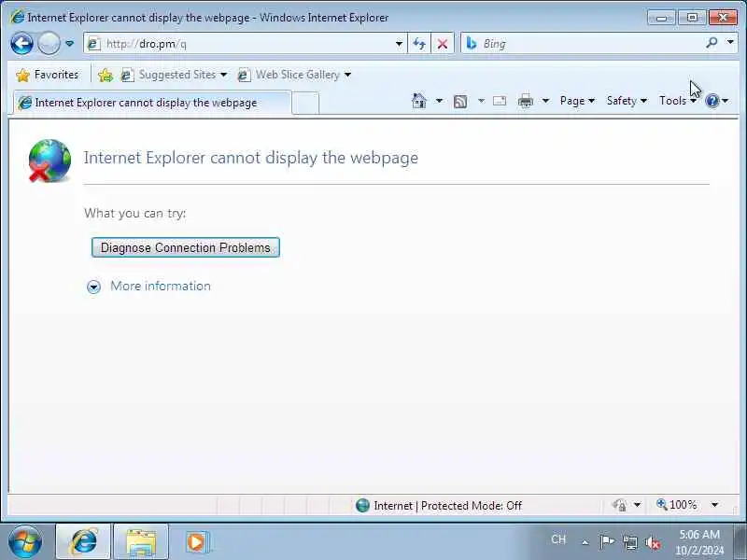Open the Tools menu
Image resolution: width=747 pixels, height=560 pixels.
[x=678, y=101]
